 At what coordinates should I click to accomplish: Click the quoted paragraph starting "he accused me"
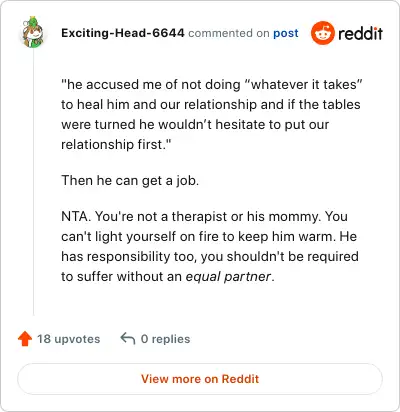(212, 114)
